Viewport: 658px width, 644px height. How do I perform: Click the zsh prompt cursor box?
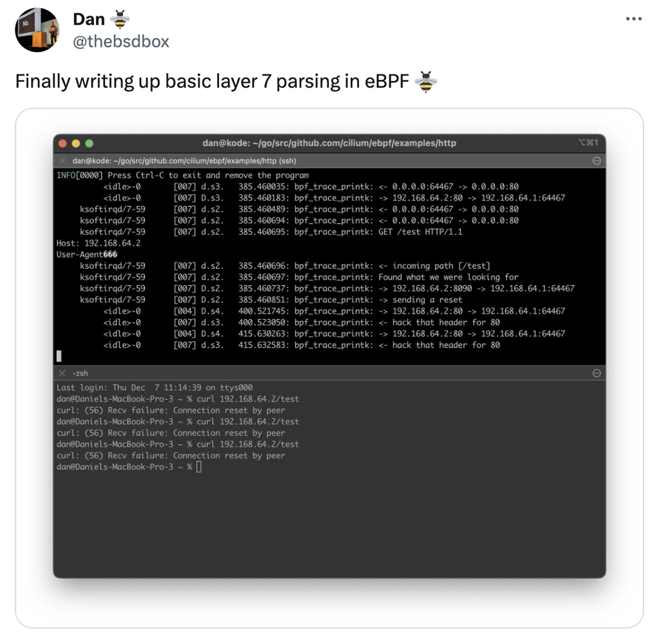point(199,467)
